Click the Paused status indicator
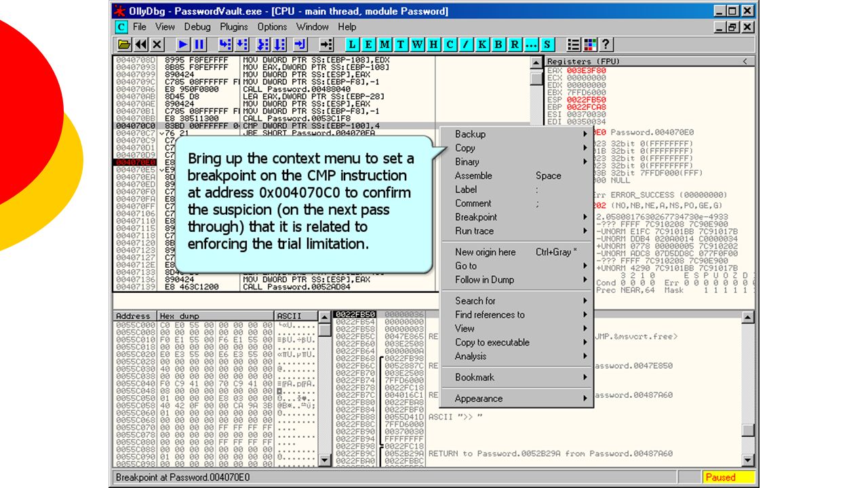Image resolution: width=868 pixels, height=488 pixels. pyautogui.click(x=728, y=477)
